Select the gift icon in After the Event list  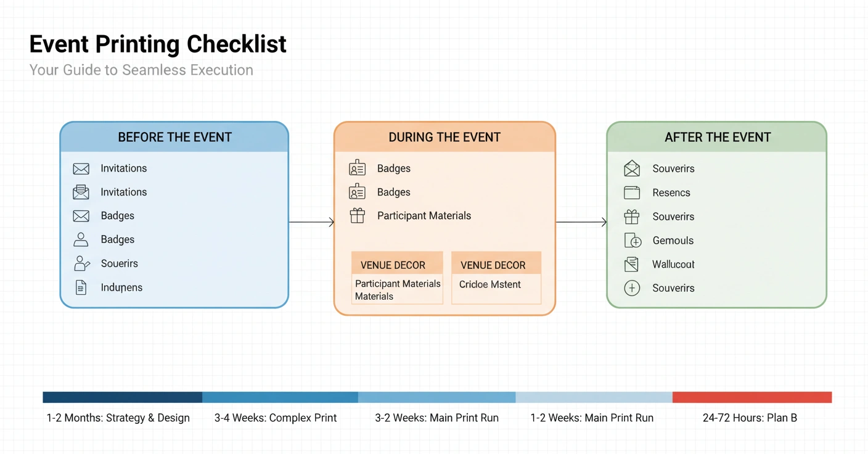tap(632, 217)
